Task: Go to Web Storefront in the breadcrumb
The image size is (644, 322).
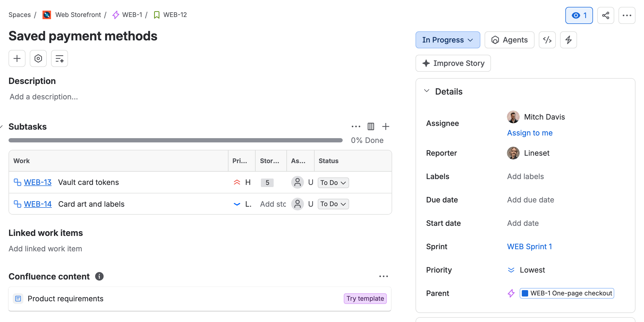Action: tap(78, 15)
